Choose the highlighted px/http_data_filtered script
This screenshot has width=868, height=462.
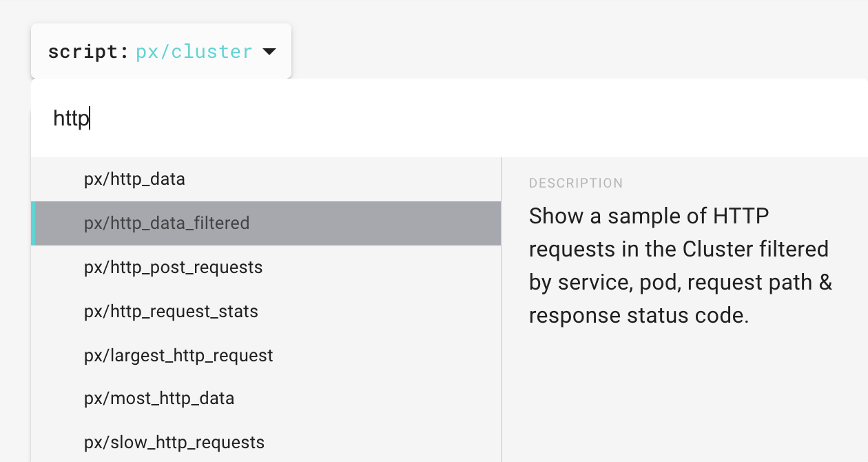pos(167,223)
